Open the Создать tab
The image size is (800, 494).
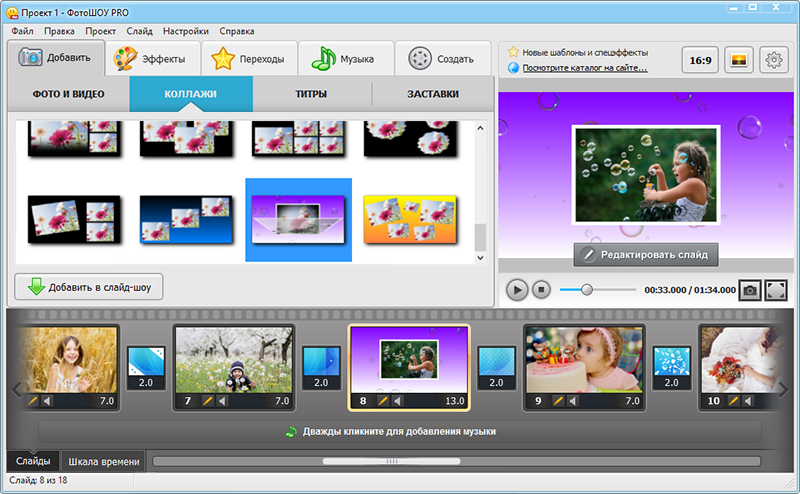point(442,59)
